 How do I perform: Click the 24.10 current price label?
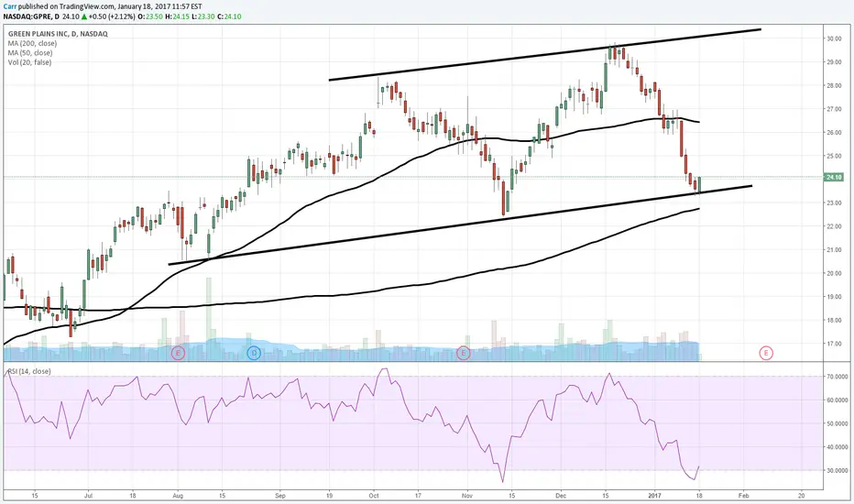point(834,177)
